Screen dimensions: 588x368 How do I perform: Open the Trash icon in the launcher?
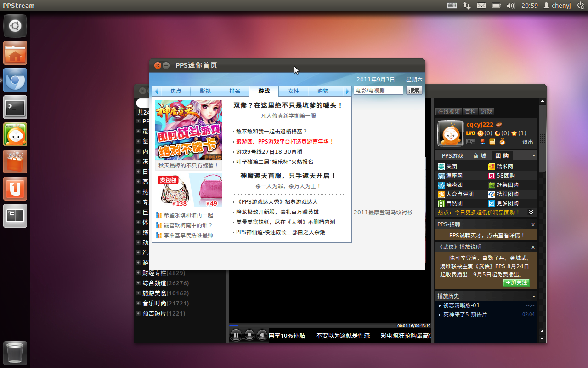pyautogui.click(x=15, y=353)
